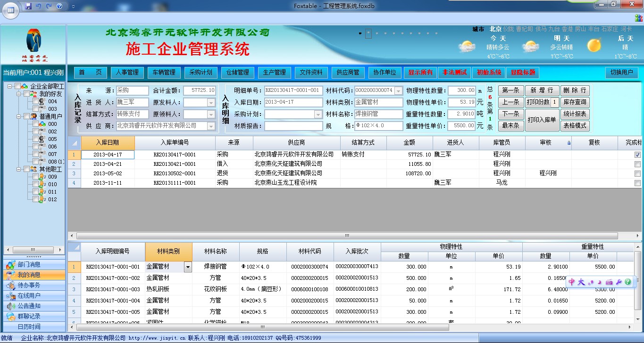Click the 公告通知 speaker icon
644x343 pixels.
pyautogui.click(x=10, y=306)
